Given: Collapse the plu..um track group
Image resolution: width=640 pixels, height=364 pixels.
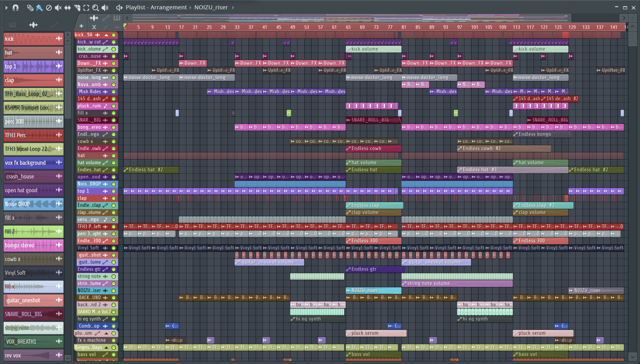Looking at the screenshot, I should (106, 333).
